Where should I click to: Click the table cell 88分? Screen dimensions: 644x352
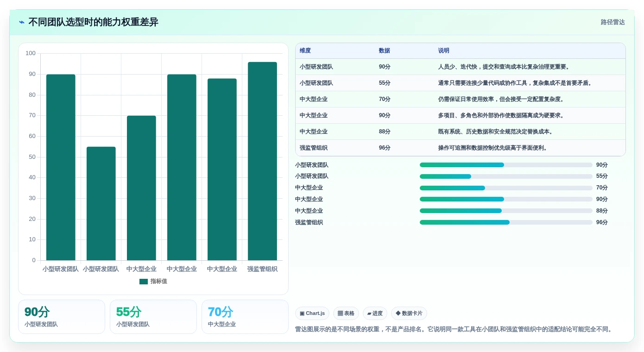(x=385, y=132)
